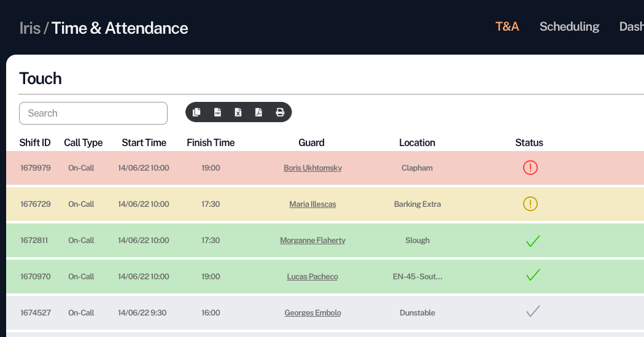Sort table by Status column header
Screen dimensions: 644x337
[x=529, y=142]
